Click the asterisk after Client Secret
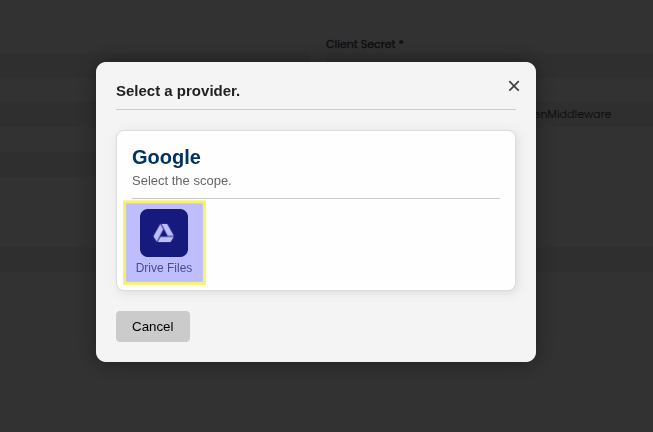Viewport: 653px width, 432px height. point(401,42)
